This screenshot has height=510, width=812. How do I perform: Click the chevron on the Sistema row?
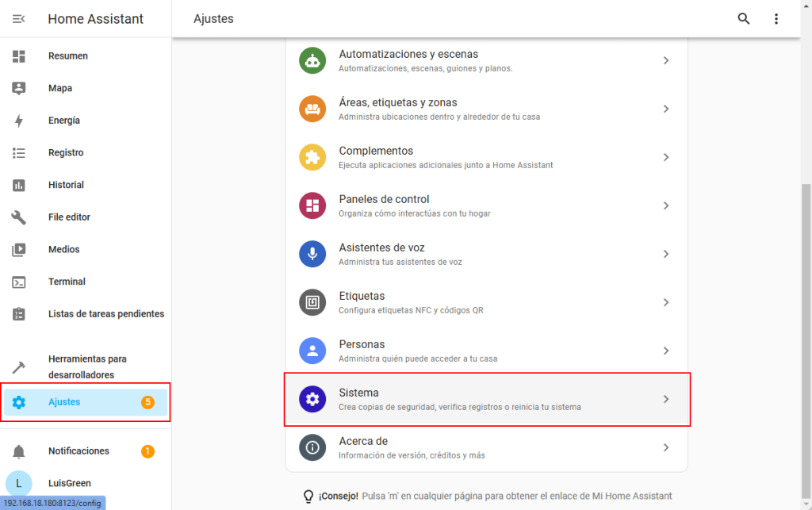pos(666,399)
